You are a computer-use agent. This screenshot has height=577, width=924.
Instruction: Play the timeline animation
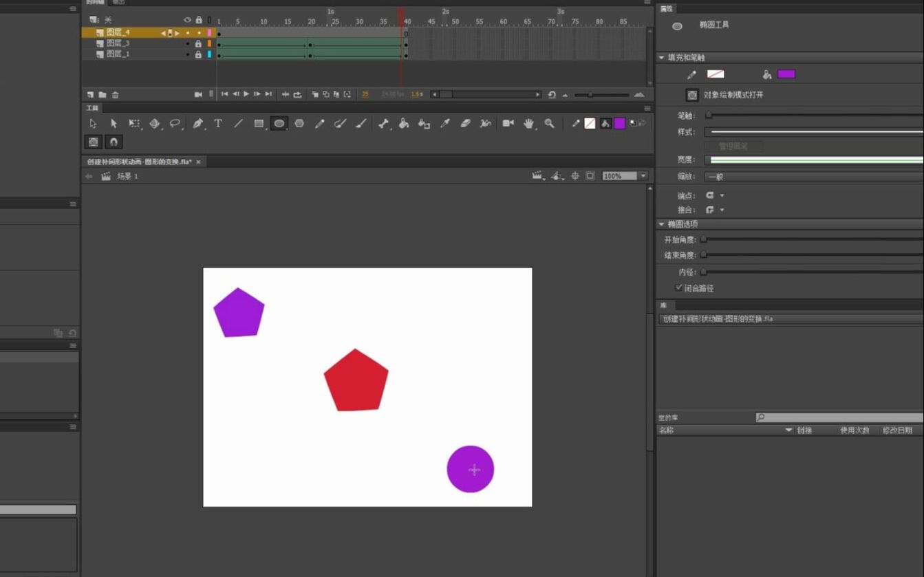click(x=246, y=94)
